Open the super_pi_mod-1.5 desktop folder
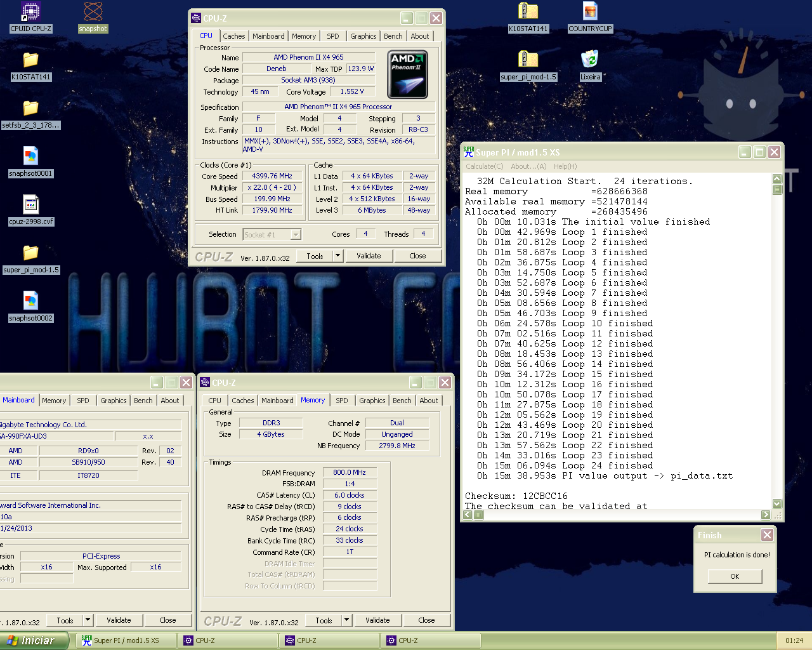The width and height of the screenshot is (812, 650). [x=30, y=254]
